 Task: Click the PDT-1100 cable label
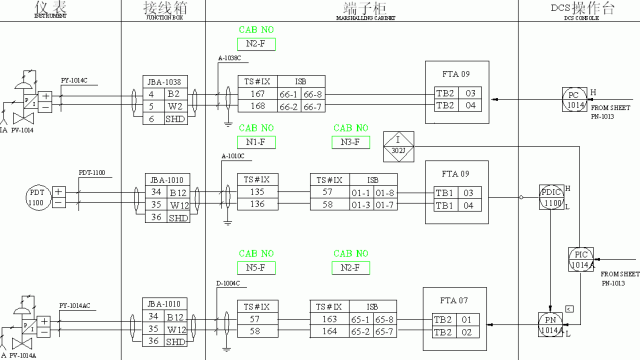(92, 173)
